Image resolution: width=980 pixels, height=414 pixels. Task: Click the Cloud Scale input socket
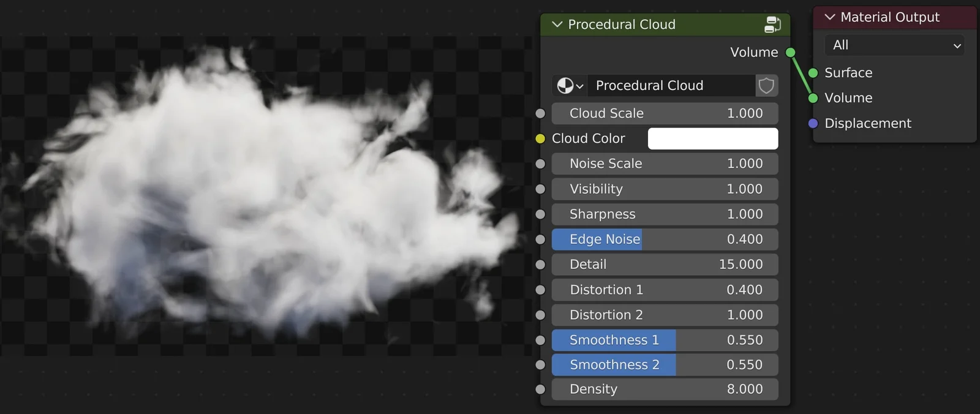540,113
